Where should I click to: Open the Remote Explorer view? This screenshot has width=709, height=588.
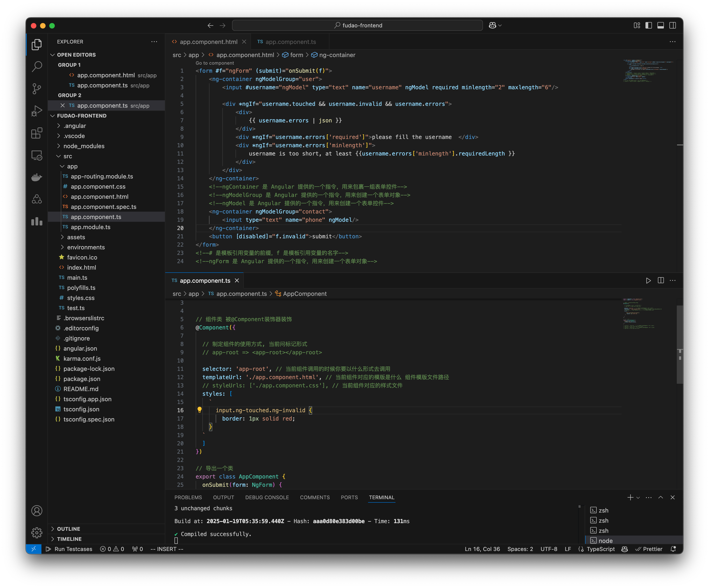(x=37, y=156)
